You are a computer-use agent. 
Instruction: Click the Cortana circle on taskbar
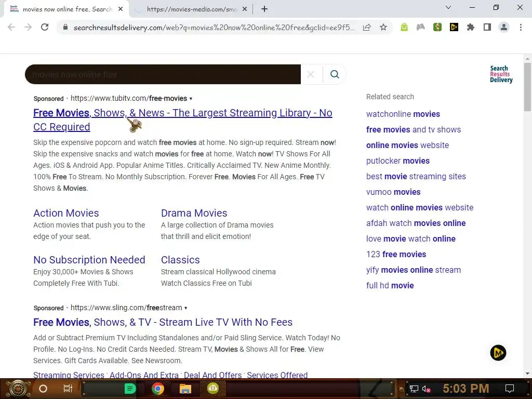coord(43,389)
